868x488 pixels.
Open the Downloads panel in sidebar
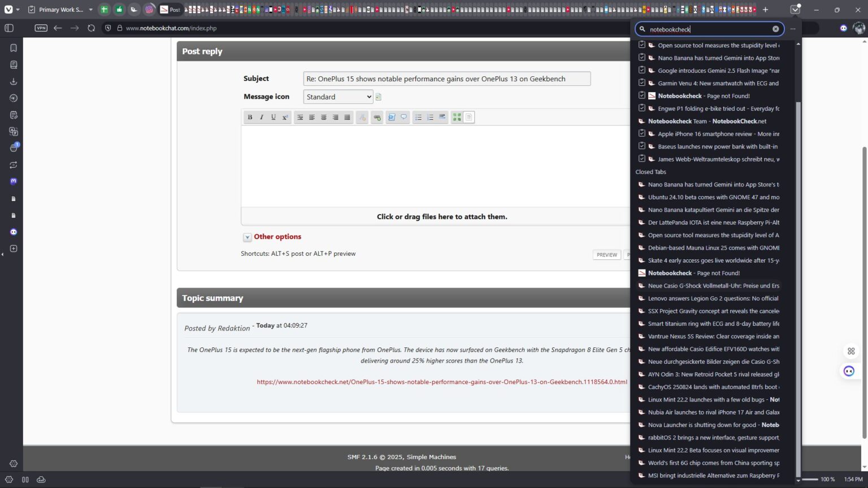[x=14, y=81]
